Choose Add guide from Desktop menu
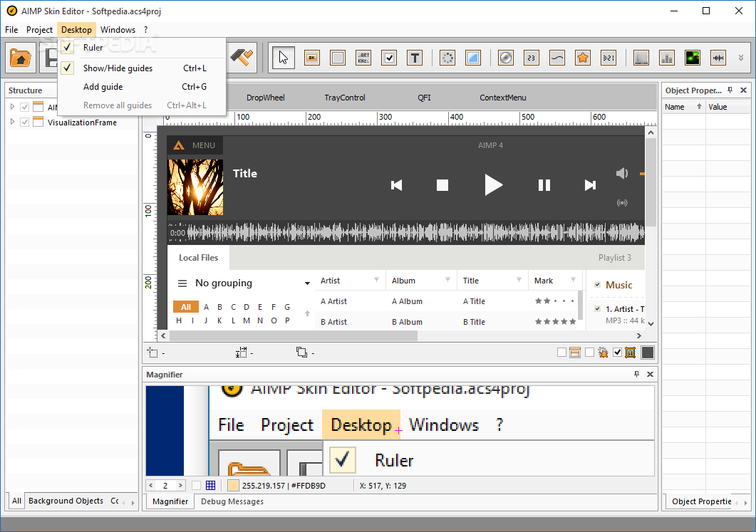Image resolution: width=756 pixels, height=532 pixels. (x=142, y=87)
